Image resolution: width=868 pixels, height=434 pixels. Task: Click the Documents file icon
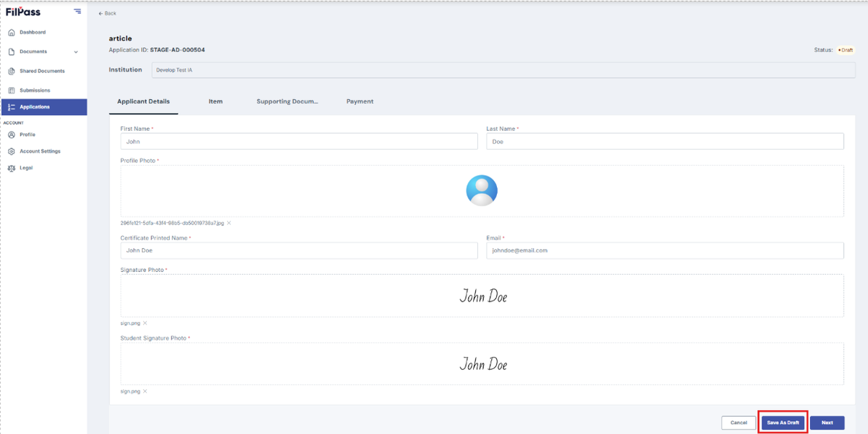12,52
